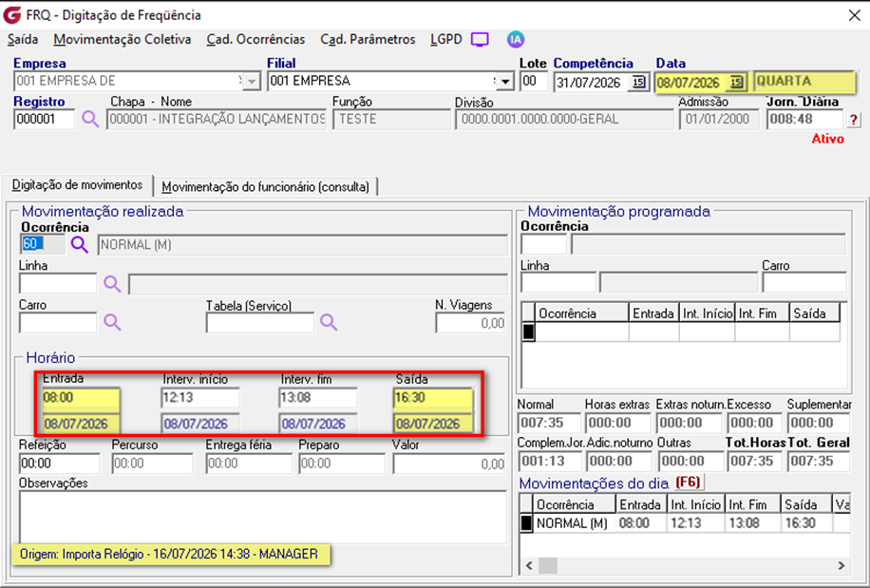The width and height of the screenshot is (870, 588).
Task: Click the Lote input field
Action: (534, 82)
